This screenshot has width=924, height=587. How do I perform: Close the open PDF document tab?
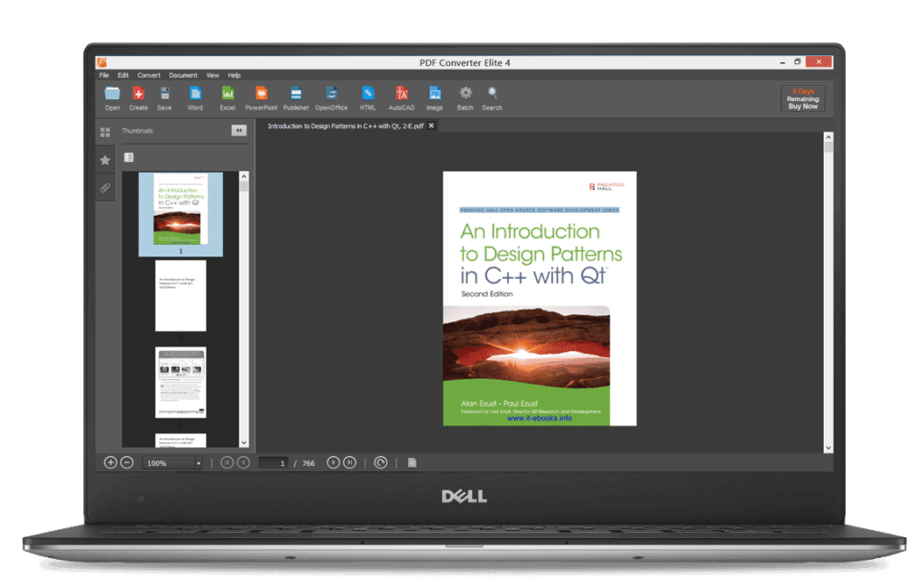431,126
